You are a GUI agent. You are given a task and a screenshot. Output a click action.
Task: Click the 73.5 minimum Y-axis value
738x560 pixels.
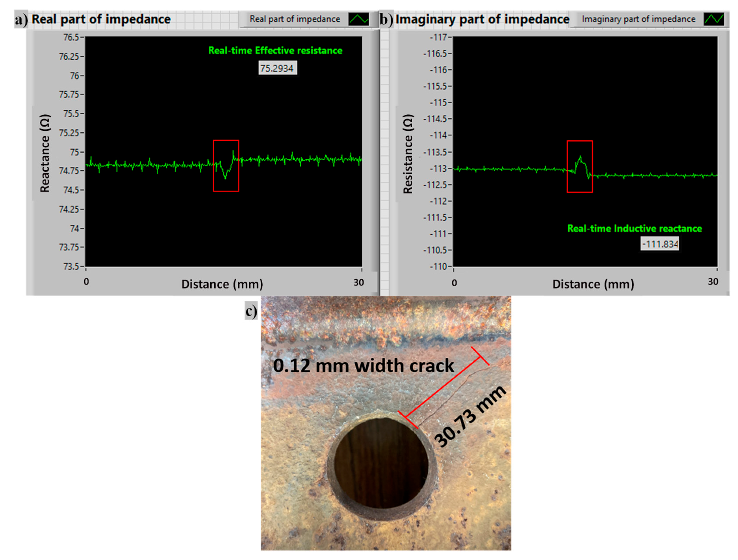[x=71, y=266]
